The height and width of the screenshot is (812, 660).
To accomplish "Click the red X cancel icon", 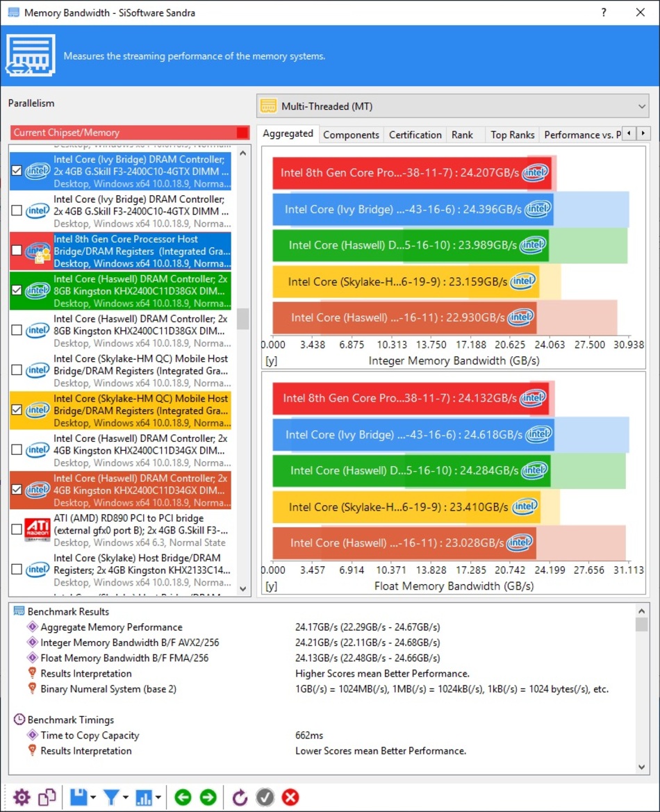I will point(290,797).
